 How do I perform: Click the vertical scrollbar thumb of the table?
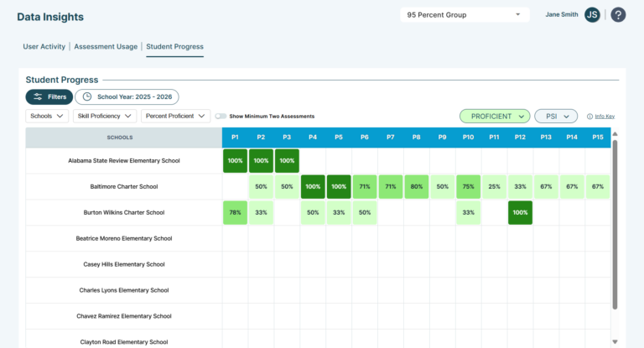point(615,225)
